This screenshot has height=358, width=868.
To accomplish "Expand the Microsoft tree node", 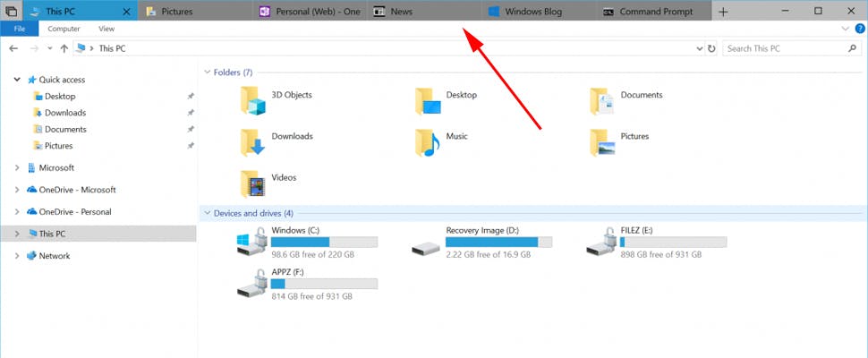I will [x=17, y=167].
